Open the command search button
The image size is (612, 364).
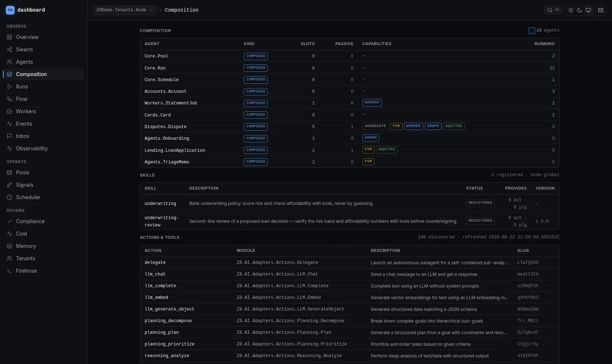click(x=553, y=10)
